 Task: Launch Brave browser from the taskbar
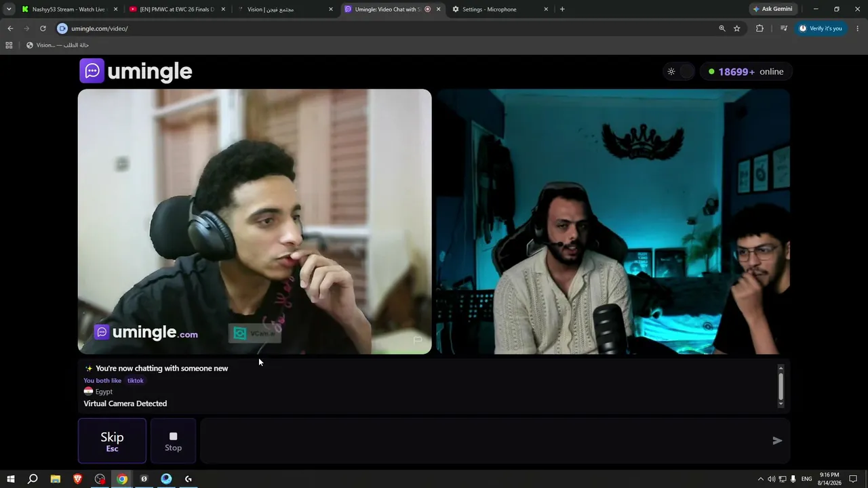[78, 479]
